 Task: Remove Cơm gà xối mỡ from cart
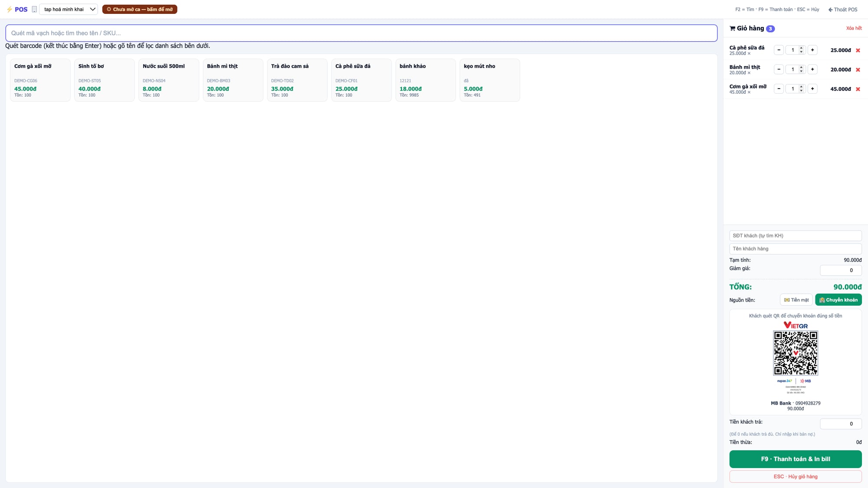858,89
